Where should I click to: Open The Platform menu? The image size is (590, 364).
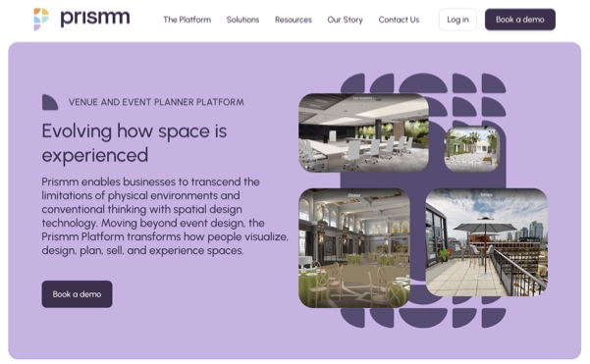(187, 20)
